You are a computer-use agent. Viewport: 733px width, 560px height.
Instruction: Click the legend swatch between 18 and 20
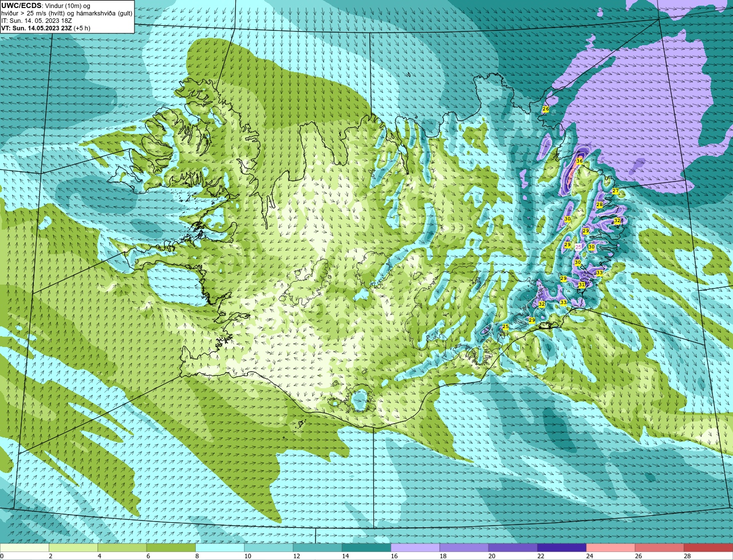pyautogui.click(x=464, y=547)
